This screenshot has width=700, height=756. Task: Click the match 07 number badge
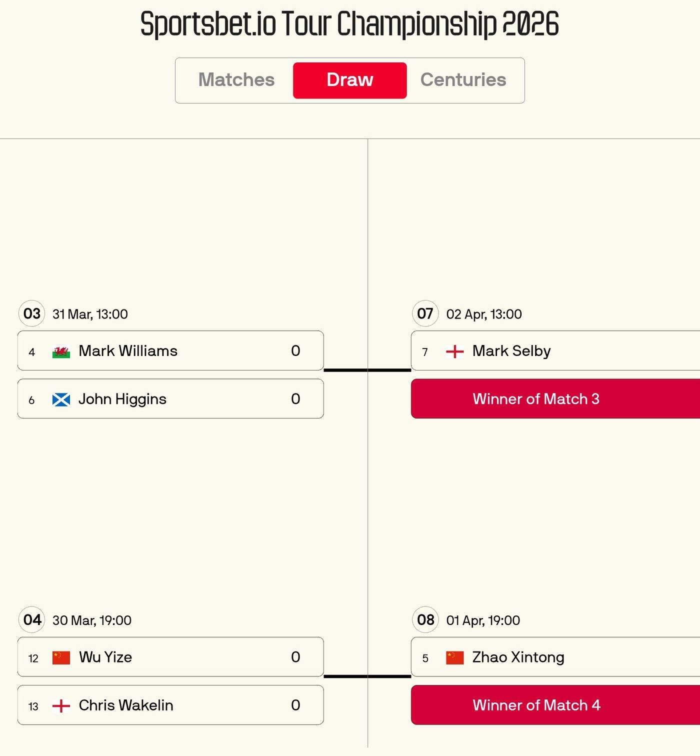[425, 314]
